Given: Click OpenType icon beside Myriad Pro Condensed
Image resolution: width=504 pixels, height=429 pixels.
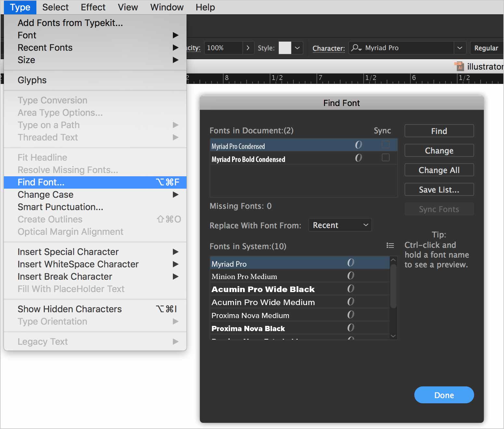Looking at the screenshot, I should (358, 145).
